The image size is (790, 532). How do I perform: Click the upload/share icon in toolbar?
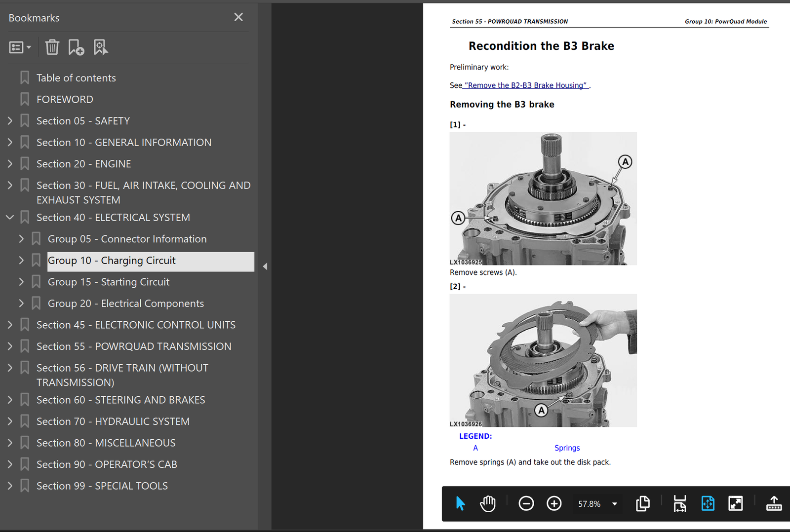pos(774,503)
